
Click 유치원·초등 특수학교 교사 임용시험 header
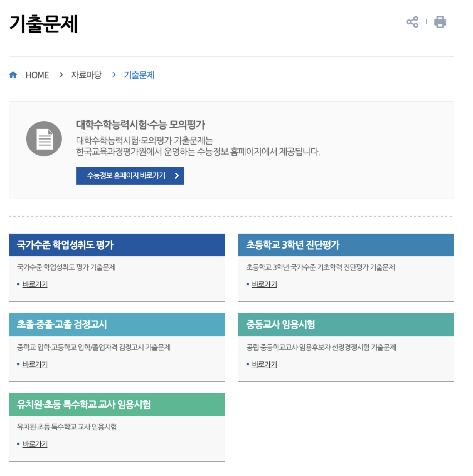117,405
